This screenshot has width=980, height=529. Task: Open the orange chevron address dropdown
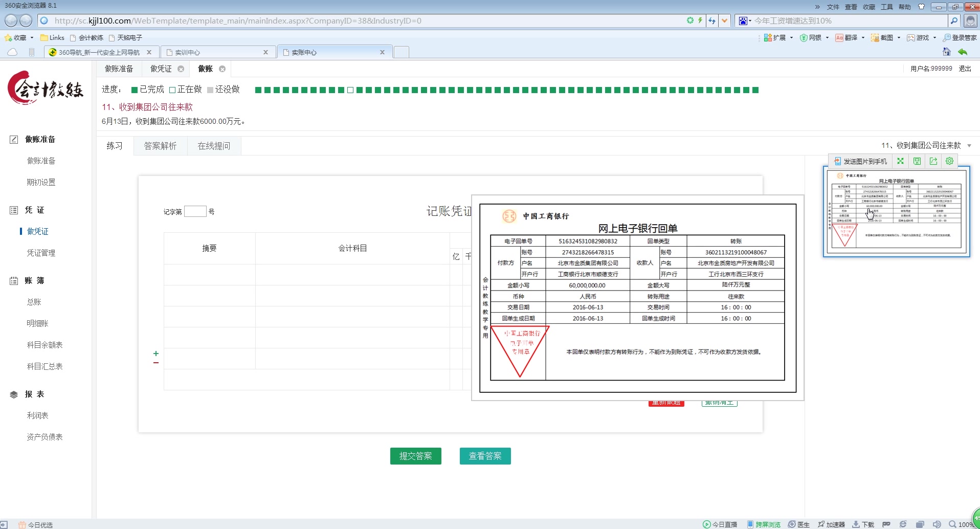[724, 21]
